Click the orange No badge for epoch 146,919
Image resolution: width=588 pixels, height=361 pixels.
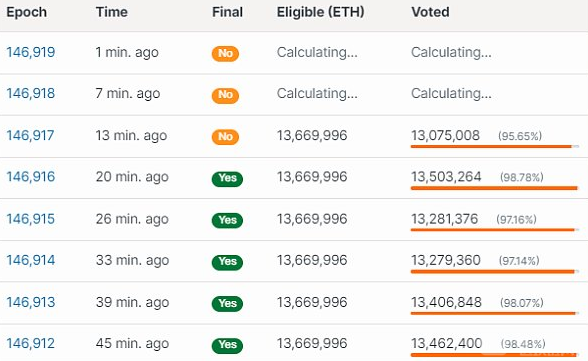225,53
